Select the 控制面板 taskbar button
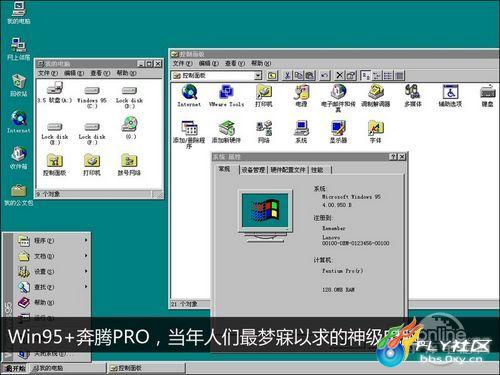500x375 pixels. (146, 368)
